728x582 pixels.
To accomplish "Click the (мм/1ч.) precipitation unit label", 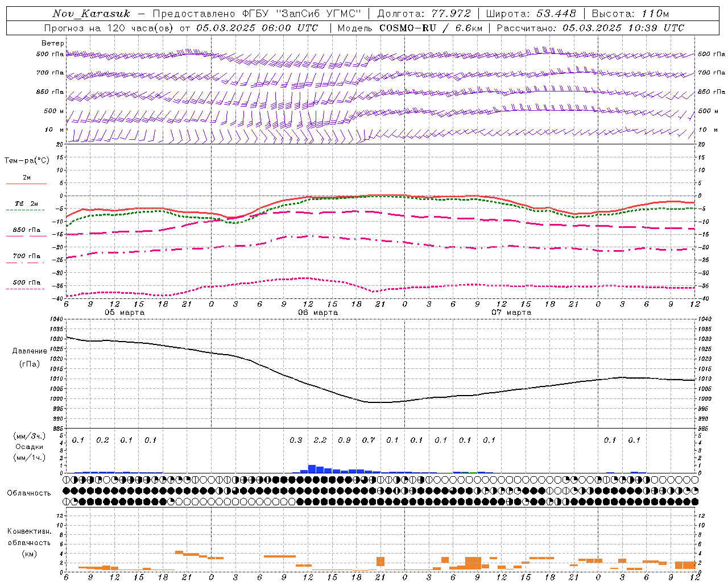I will [x=30, y=458].
